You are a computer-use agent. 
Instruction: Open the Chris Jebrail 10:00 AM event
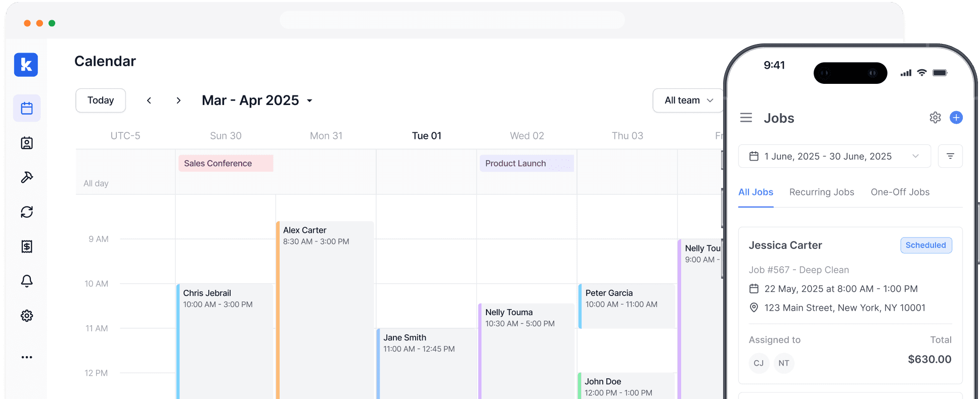[225, 341]
